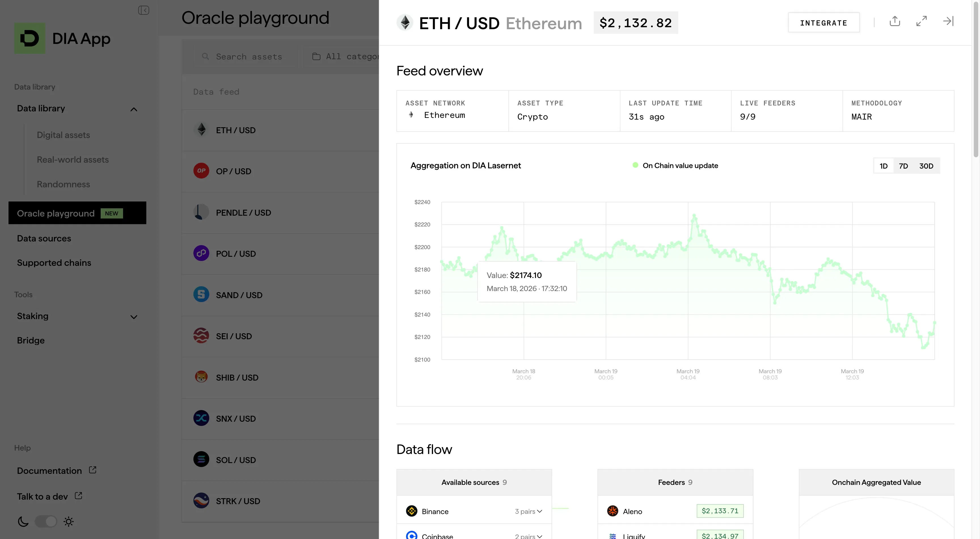
Task: Click the INTEGRATE button
Action: (x=824, y=23)
